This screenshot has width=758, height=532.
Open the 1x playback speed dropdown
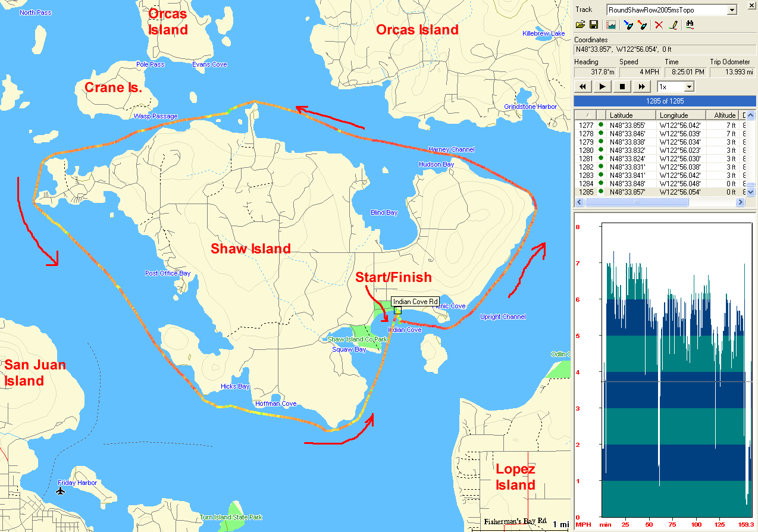(689, 87)
